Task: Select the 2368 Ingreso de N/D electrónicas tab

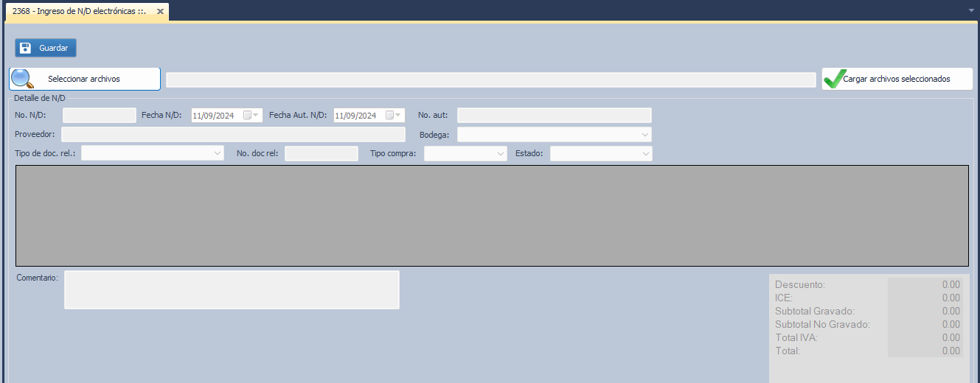Action: [79, 12]
